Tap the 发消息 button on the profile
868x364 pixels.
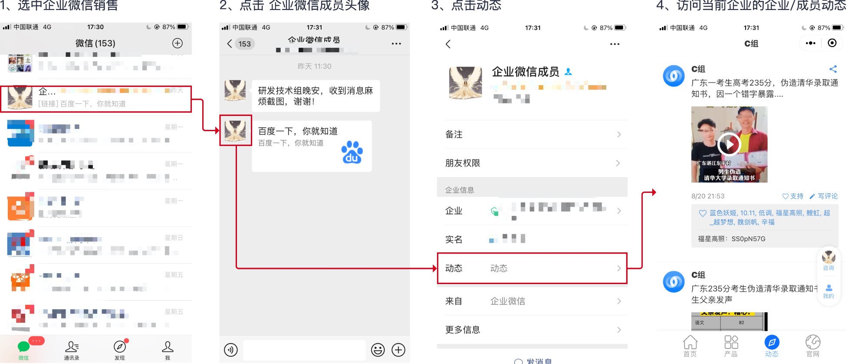[533, 361]
